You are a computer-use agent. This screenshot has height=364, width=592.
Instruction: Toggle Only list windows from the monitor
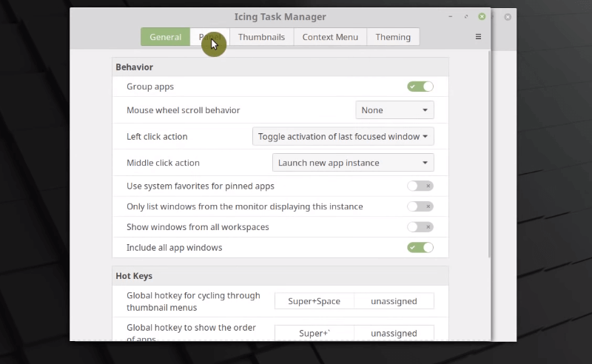point(420,206)
